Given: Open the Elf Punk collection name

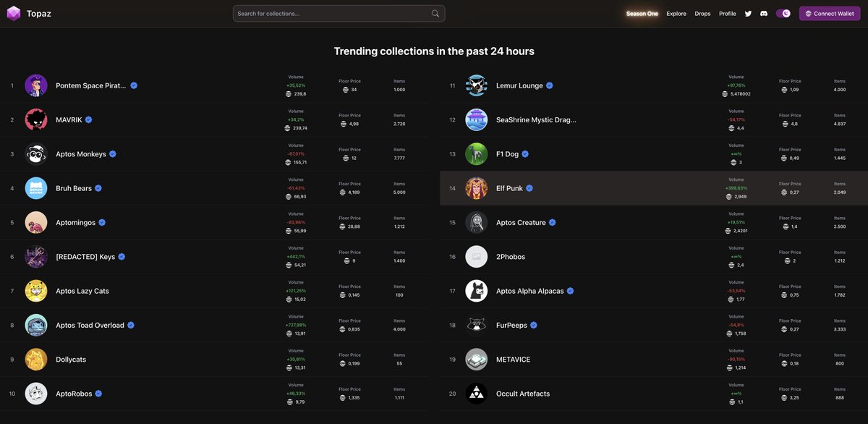Looking at the screenshot, I should point(509,188).
